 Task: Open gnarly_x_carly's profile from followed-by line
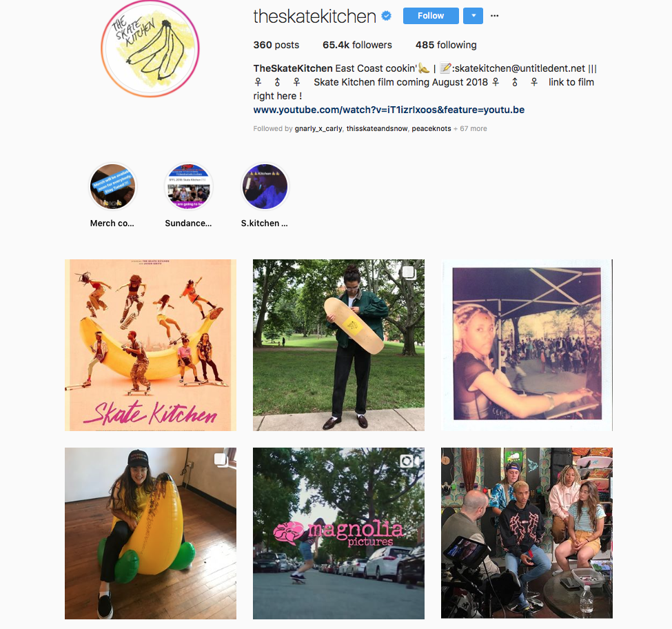click(318, 129)
